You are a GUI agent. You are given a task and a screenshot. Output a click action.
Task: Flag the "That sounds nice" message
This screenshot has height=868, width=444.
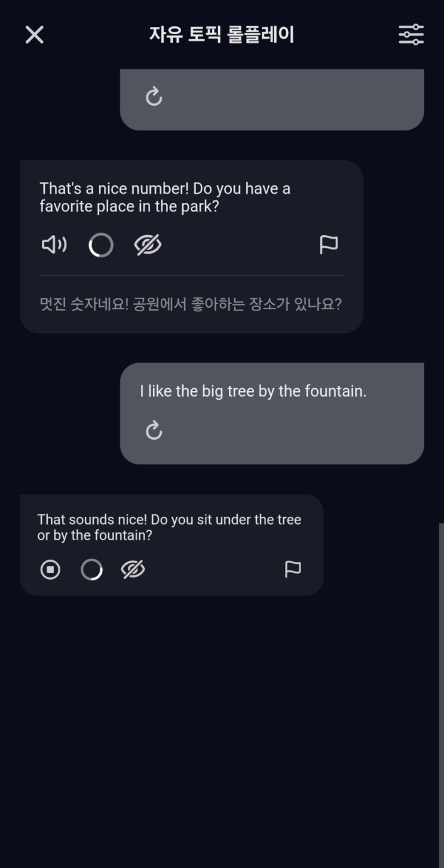[x=293, y=569]
